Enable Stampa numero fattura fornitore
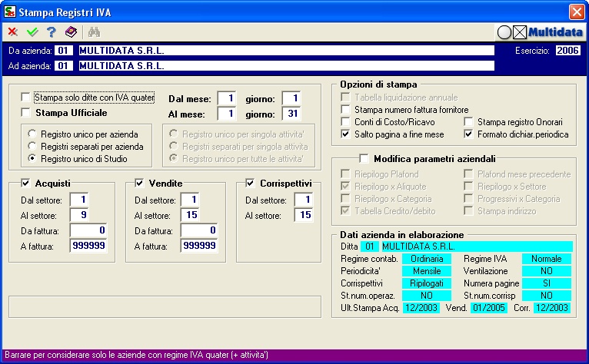 [x=345, y=110]
